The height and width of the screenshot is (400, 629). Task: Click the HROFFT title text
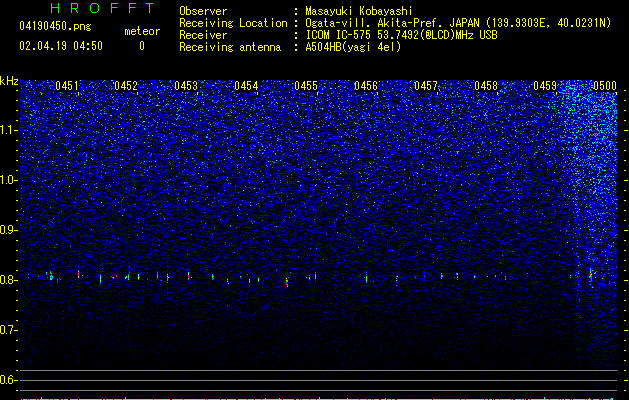[x=102, y=8]
